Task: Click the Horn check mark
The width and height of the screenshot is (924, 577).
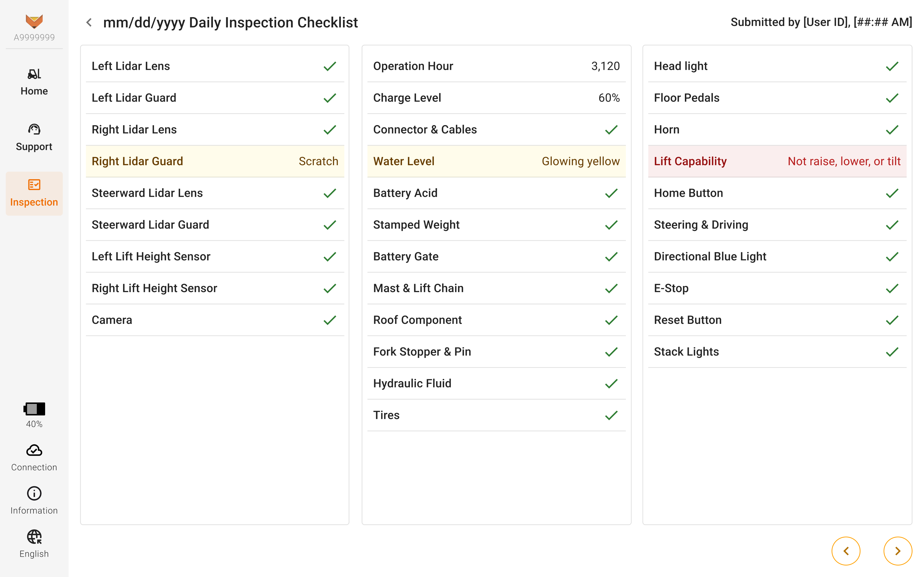Action: pos(892,130)
